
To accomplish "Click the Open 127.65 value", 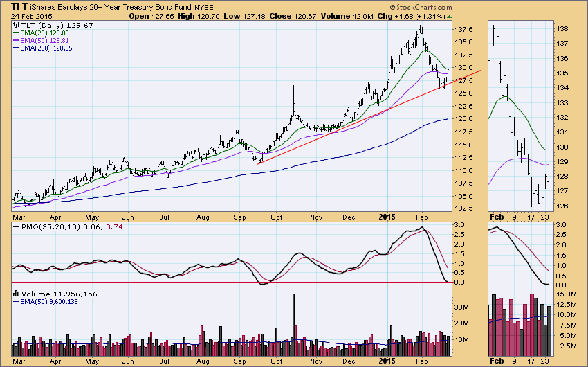I will [x=151, y=17].
